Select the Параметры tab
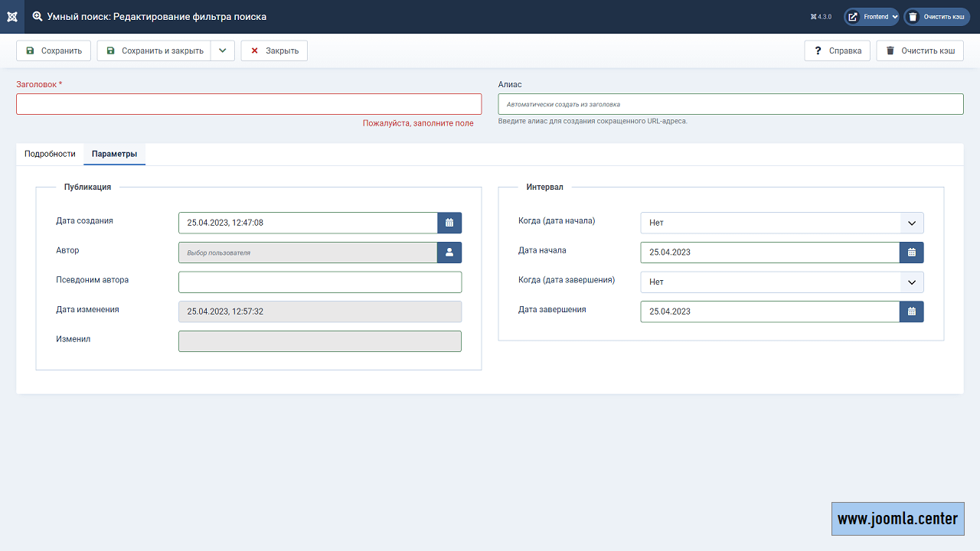 114,154
